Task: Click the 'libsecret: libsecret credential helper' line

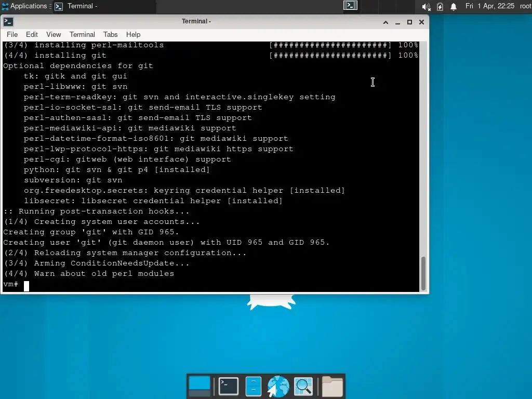Action: click(153, 201)
